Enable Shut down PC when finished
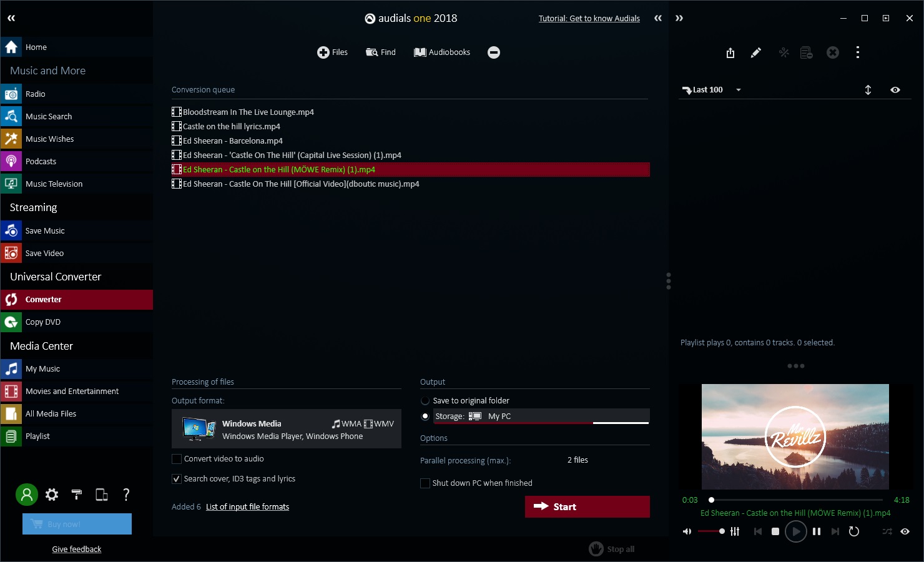Image resolution: width=924 pixels, height=562 pixels. coord(425,483)
